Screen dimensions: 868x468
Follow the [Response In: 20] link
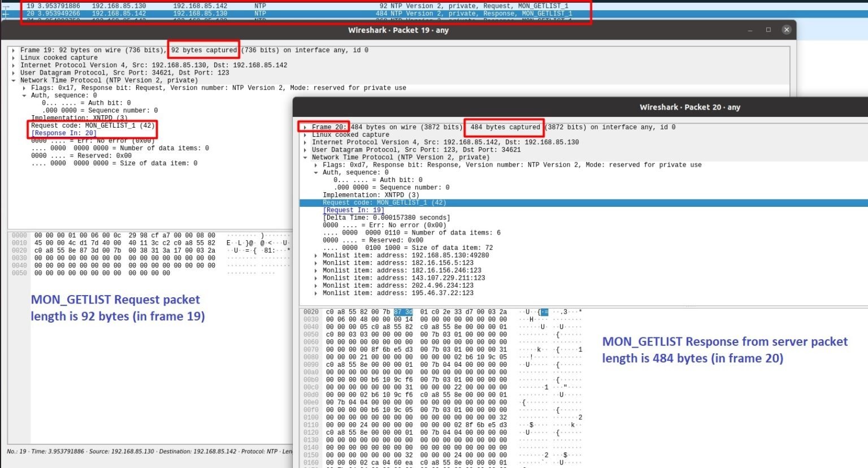click(64, 132)
